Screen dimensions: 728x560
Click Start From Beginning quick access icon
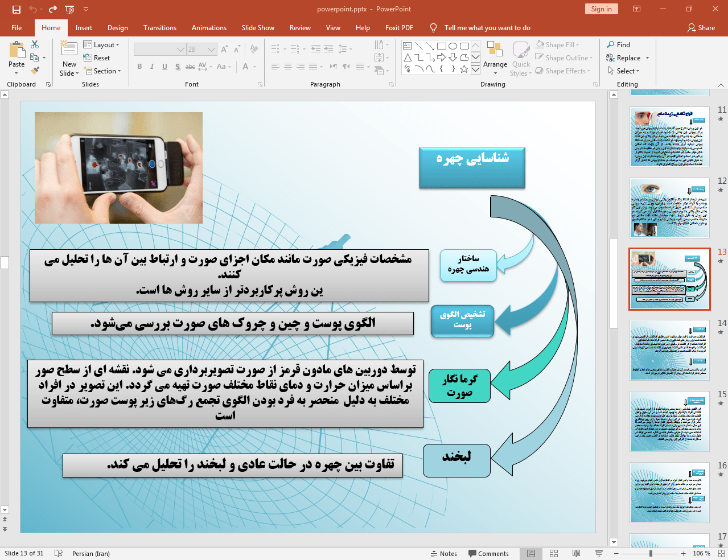[69, 9]
